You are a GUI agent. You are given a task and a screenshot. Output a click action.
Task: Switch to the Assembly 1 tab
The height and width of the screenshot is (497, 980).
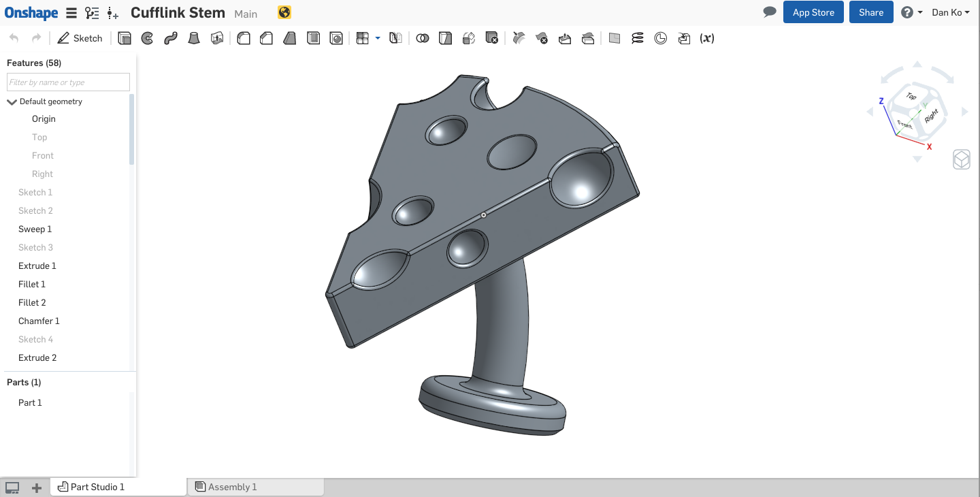coord(232,487)
